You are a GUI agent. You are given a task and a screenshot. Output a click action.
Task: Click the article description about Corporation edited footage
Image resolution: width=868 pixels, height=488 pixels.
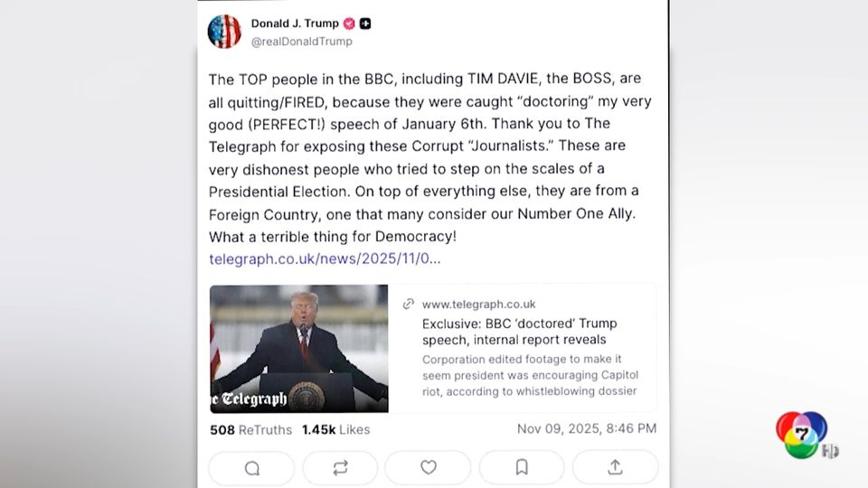click(x=529, y=375)
